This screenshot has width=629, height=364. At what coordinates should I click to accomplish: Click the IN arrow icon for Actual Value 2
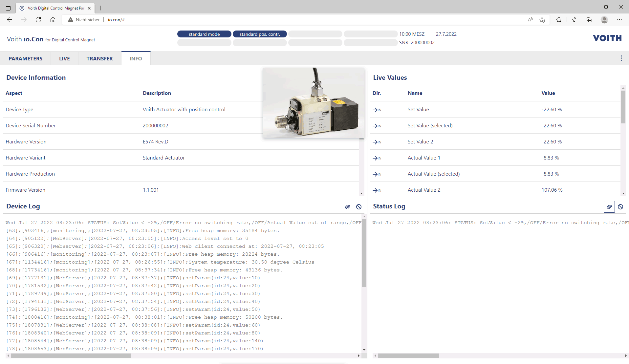coord(377,190)
